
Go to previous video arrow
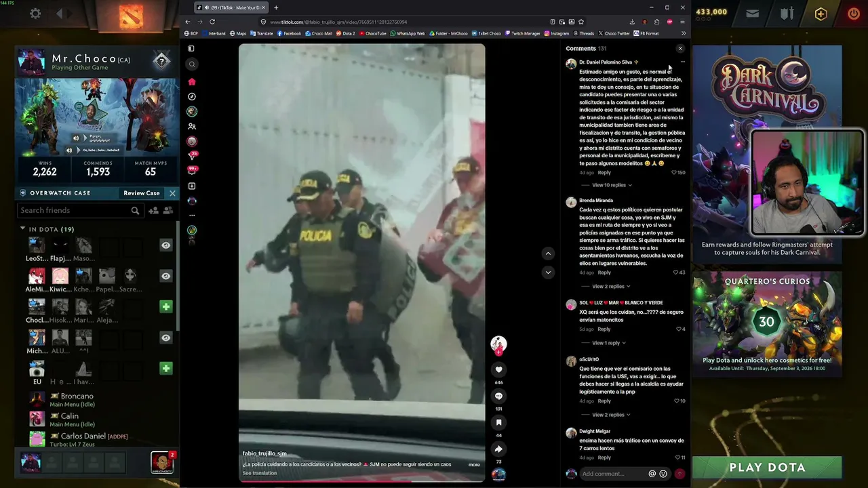coord(548,253)
